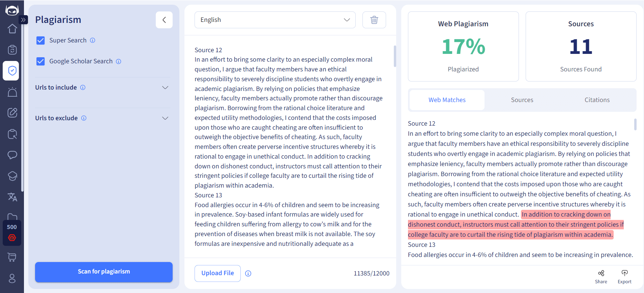Click the text editor scrollbar
The height and width of the screenshot is (293, 644).
click(x=395, y=56)
